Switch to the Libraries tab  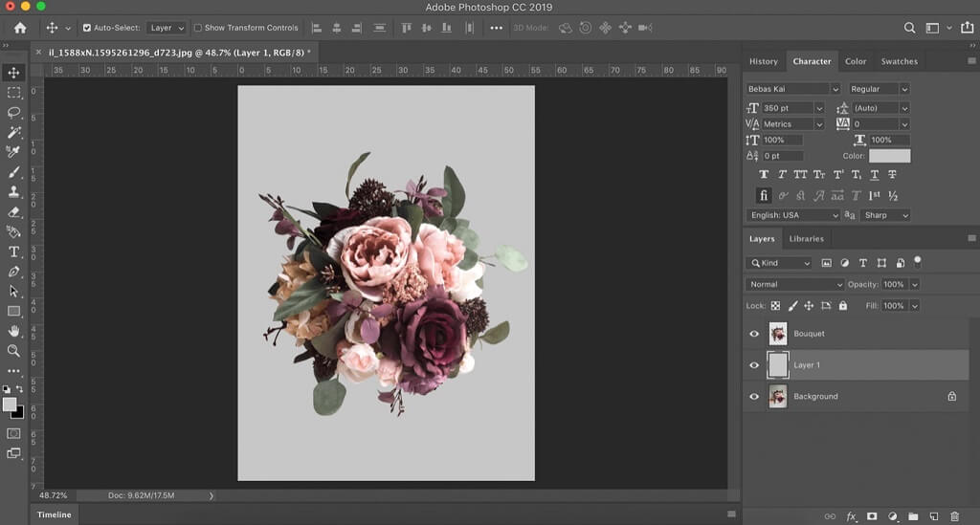coord(806,238)
